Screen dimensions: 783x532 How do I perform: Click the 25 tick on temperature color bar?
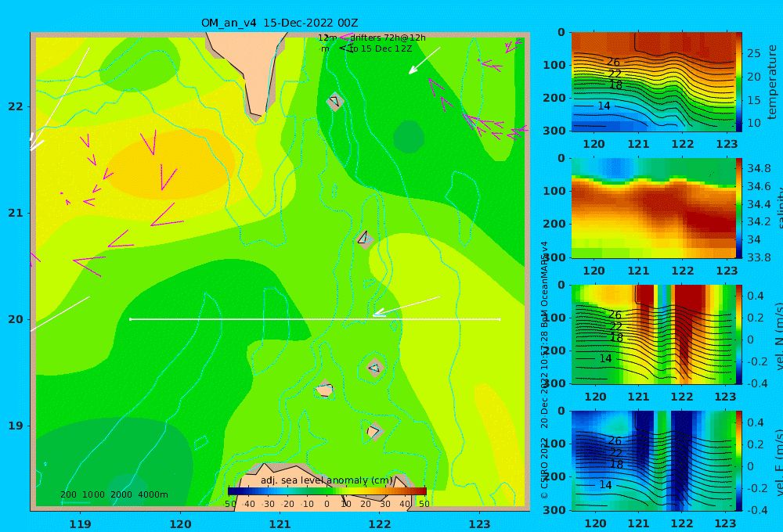point(753,53)
